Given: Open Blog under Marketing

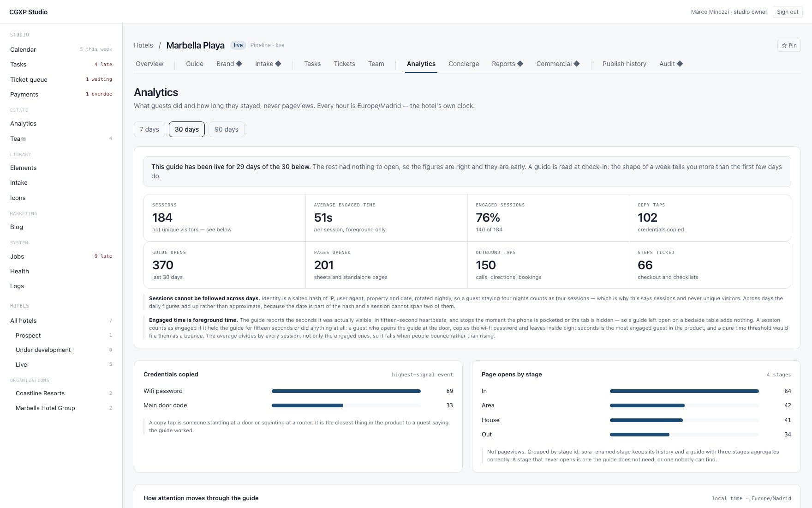Looking at the screenshot, I should tap(61, 227).
